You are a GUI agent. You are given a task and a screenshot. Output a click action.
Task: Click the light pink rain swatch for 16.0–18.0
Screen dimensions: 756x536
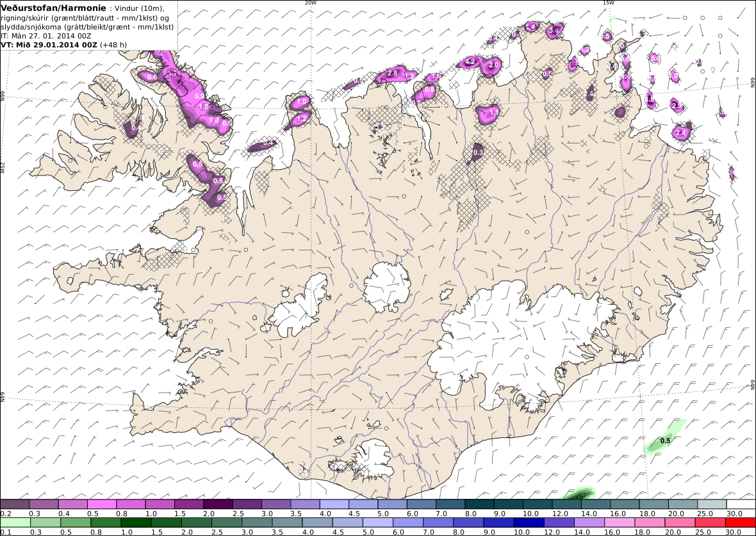(x=619, y=523)
